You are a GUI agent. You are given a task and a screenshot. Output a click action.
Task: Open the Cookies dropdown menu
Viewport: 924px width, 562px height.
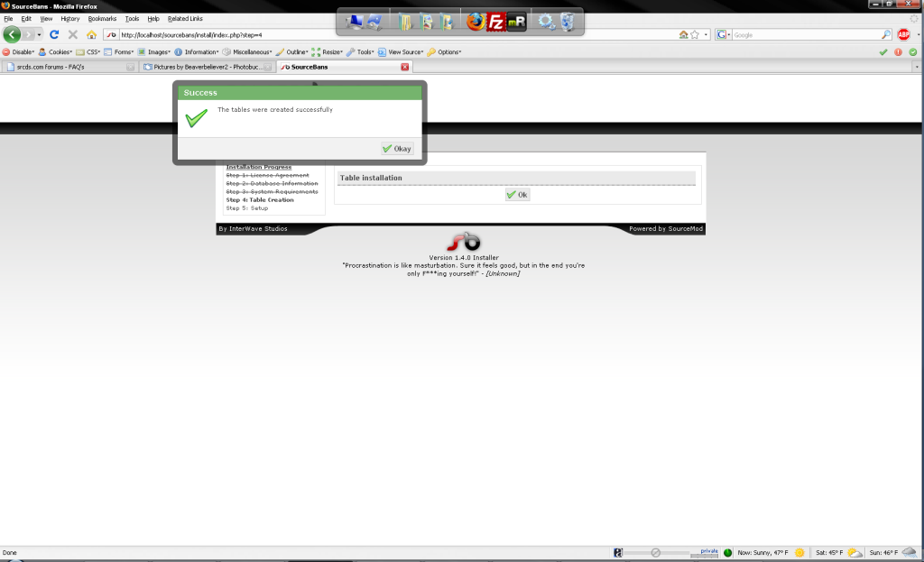[x=55, y=51]
